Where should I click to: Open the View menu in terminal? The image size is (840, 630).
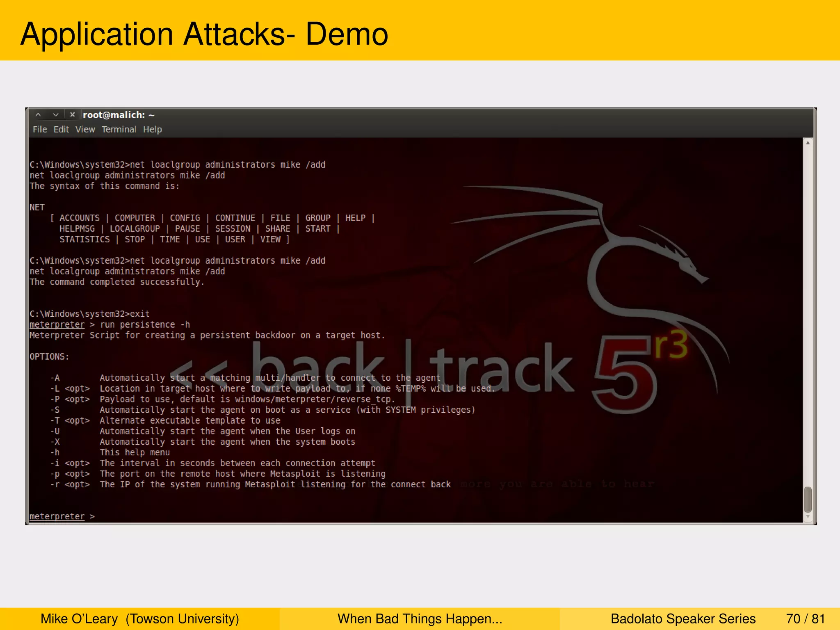pyautogui.click(x=85, y=130)
